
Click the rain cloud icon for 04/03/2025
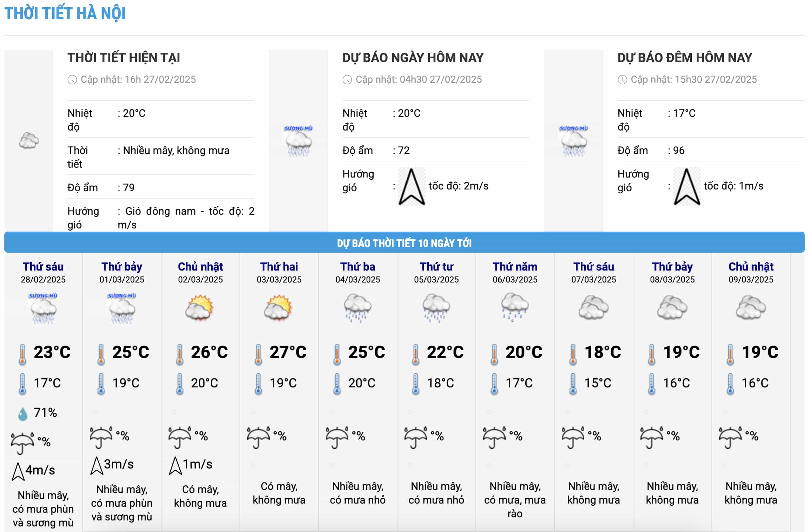coord(357,308)
